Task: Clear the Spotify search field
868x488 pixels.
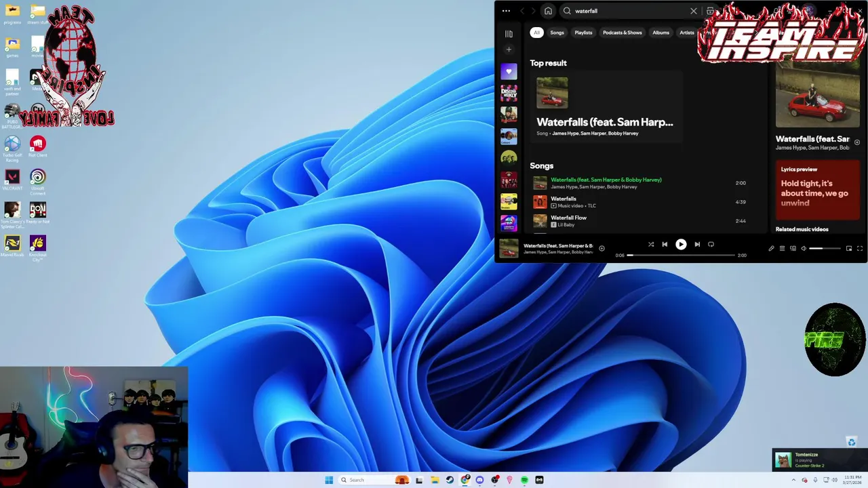Action: [694, 11]
